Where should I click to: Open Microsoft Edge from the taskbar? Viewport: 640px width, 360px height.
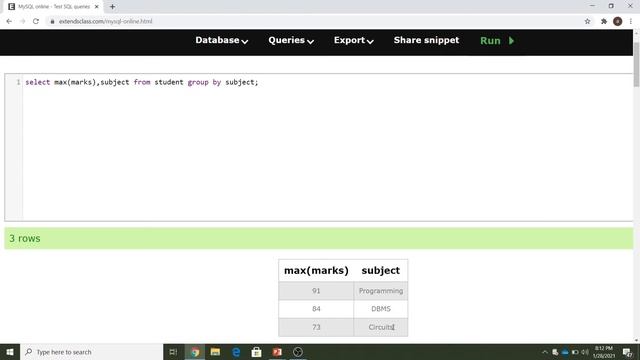point(236,352)
